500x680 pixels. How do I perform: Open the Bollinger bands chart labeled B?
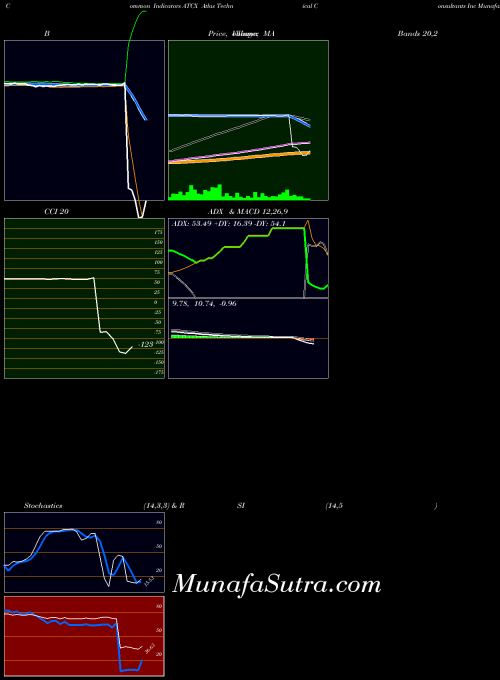(x=85, y=121)
